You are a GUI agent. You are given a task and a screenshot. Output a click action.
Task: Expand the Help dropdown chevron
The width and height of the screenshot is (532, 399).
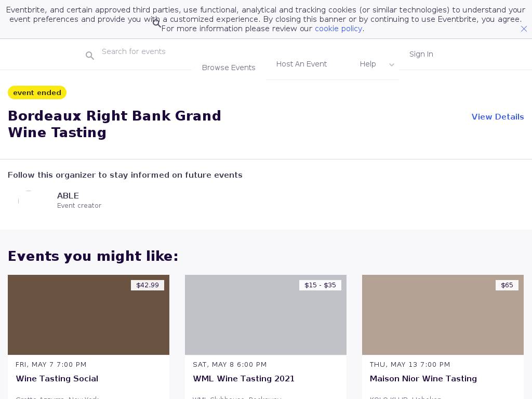(x=392, y=65)
